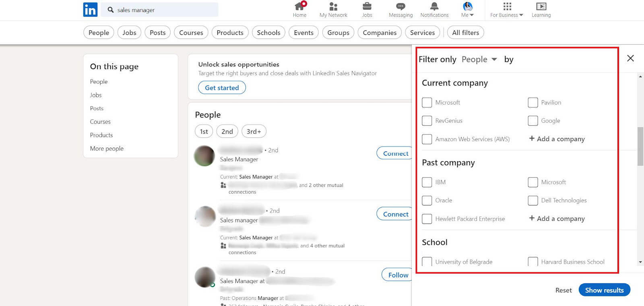Select the Hewlett Packard Enterprise checkbox
This screenshot has height=306, width=644.
(x=427, y=219)
